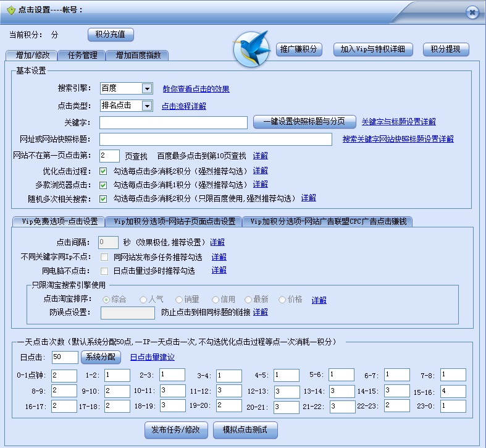Open 详解 link beside 同电脑不点击
The image size is (486, 448).
pyautogui.click(x=219, y=270)
